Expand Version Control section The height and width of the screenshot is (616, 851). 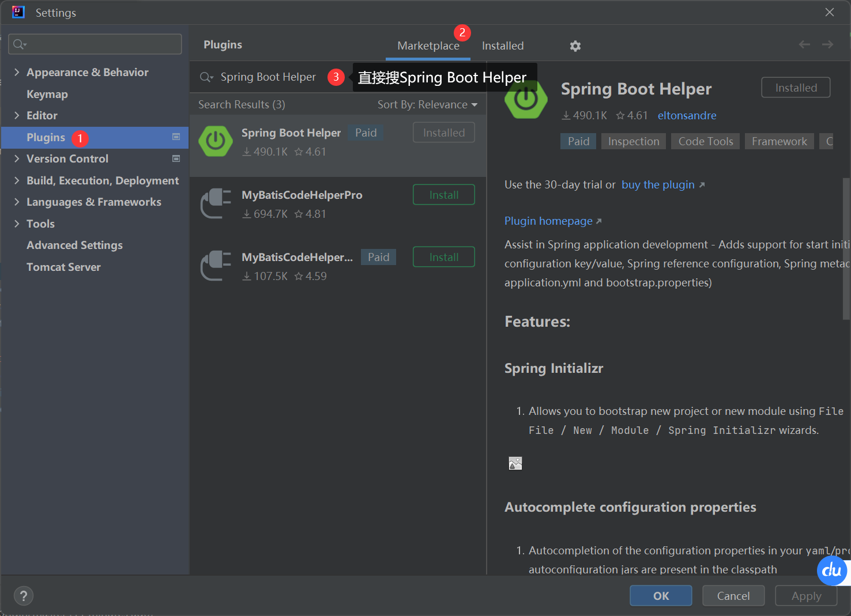tap(17, 158)
